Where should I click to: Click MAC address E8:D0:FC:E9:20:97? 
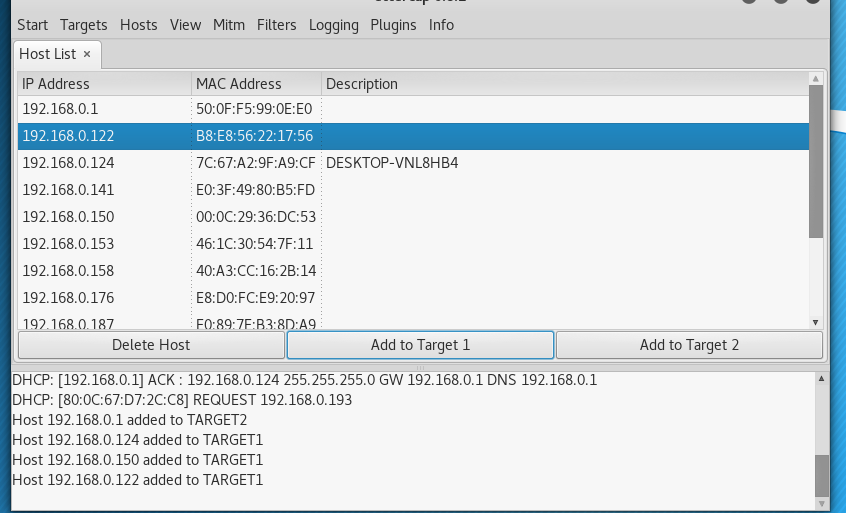pos(255,298)
